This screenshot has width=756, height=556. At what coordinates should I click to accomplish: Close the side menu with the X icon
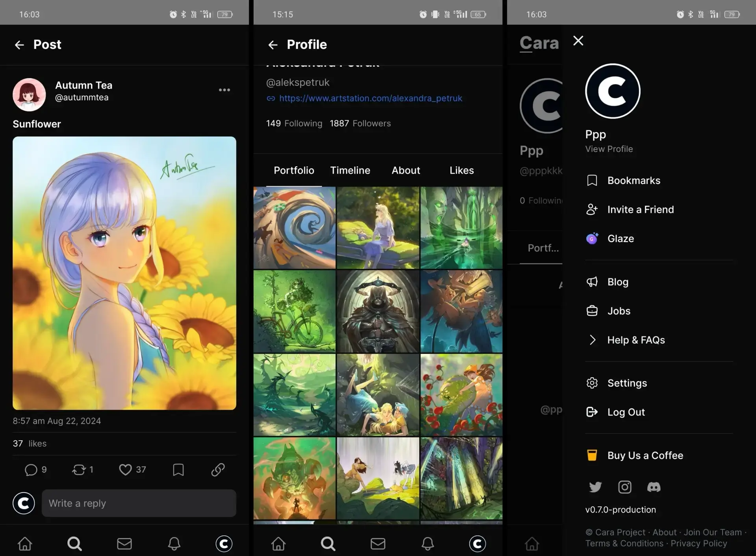click(x=578, y=41)
